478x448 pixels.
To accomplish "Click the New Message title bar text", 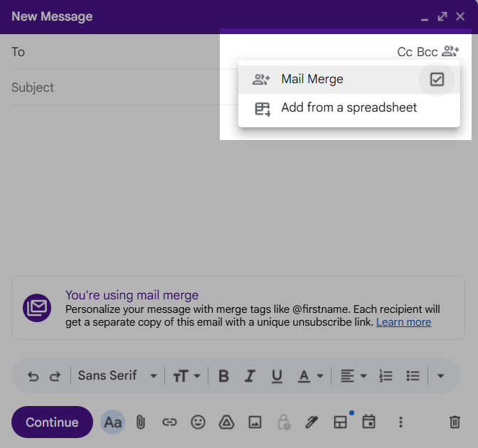I will pos(52,16).
